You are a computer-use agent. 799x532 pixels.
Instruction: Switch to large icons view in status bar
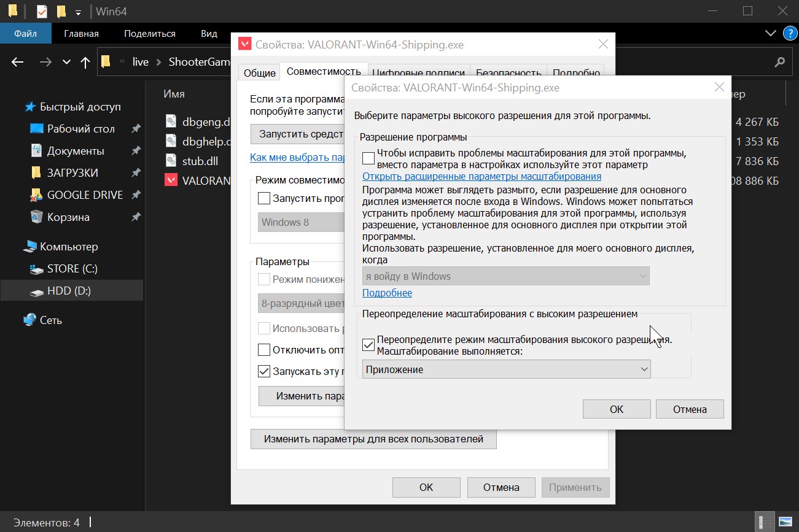[785, 523]
